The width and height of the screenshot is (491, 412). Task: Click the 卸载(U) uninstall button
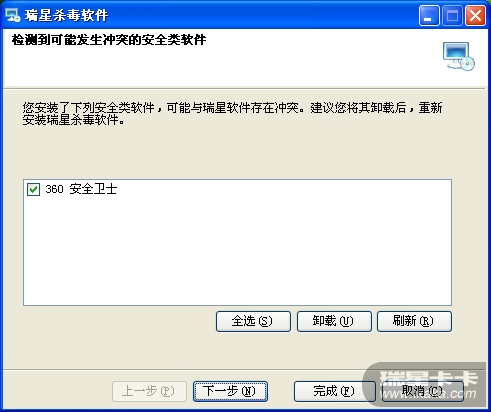point(334,321)
